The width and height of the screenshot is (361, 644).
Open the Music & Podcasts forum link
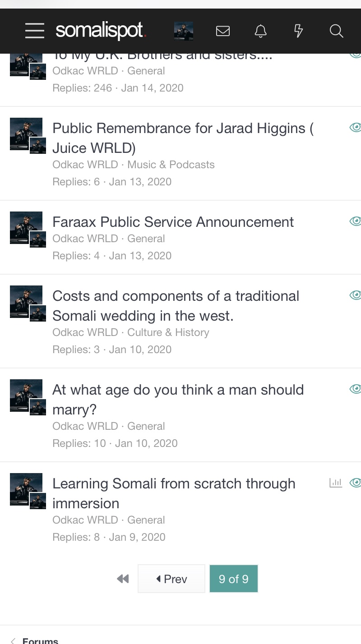tap(171, 165)
